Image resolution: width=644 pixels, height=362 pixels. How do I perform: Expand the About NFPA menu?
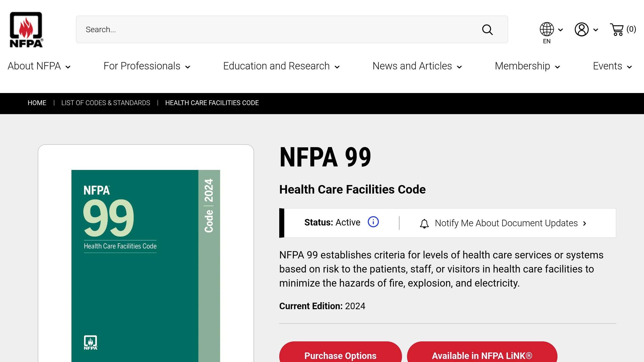click(x=39, y=66)
